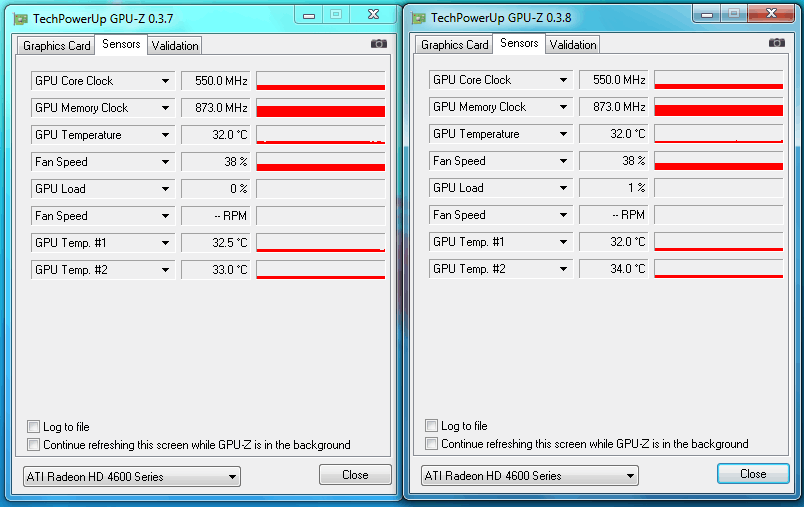
Task: Click Fan Speed percent graph in GPU-Z 0.3.8
Action: click(x=719, y=161)
